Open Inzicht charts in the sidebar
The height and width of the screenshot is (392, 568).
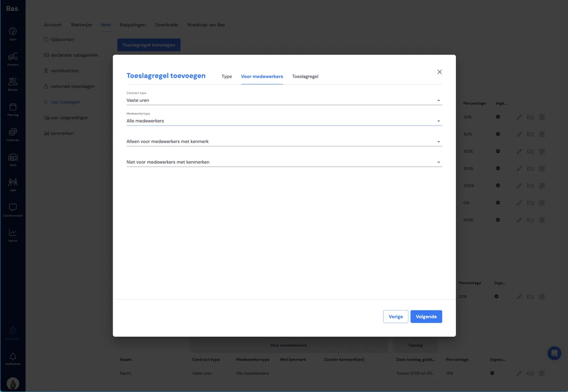click(x=13, y=235)
